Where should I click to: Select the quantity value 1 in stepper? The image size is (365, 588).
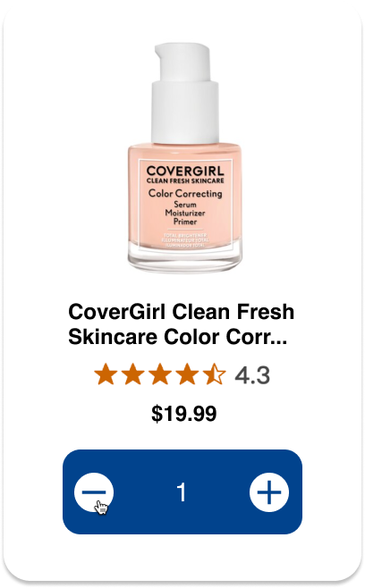pyautogui.click(x=182, y=492)
